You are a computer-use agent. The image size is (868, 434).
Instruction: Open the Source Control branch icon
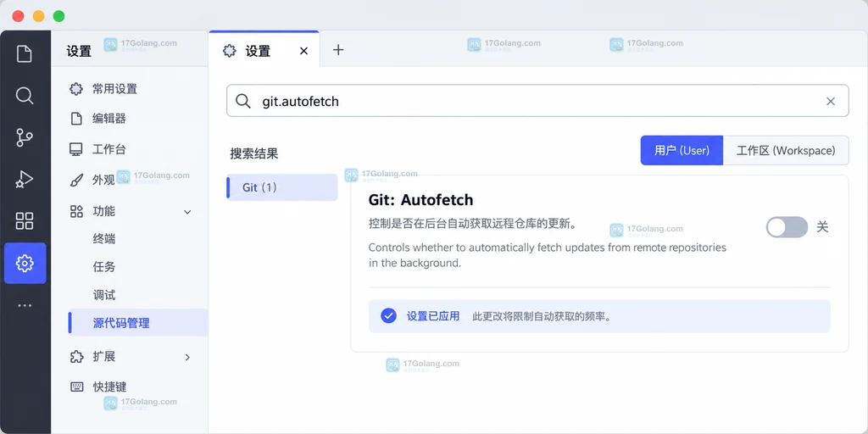click(25, 137)
